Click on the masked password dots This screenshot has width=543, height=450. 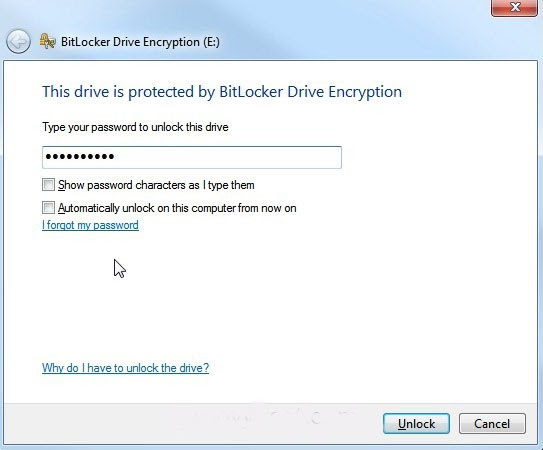click(80, 157)
